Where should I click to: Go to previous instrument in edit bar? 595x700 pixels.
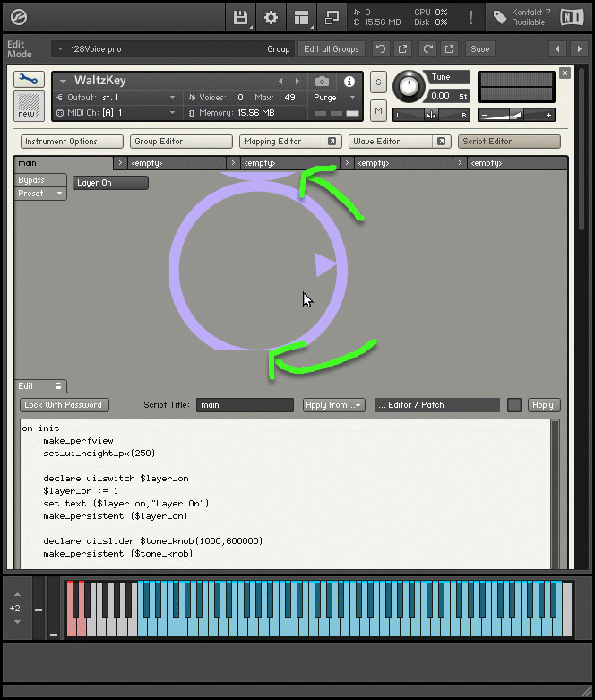coord(557,49)
